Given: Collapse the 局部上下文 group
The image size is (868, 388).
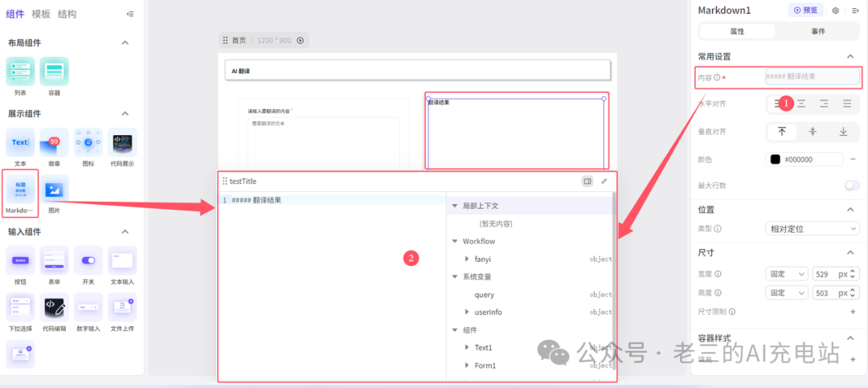Looking at the screenshot, I should (x=454, y=206).
